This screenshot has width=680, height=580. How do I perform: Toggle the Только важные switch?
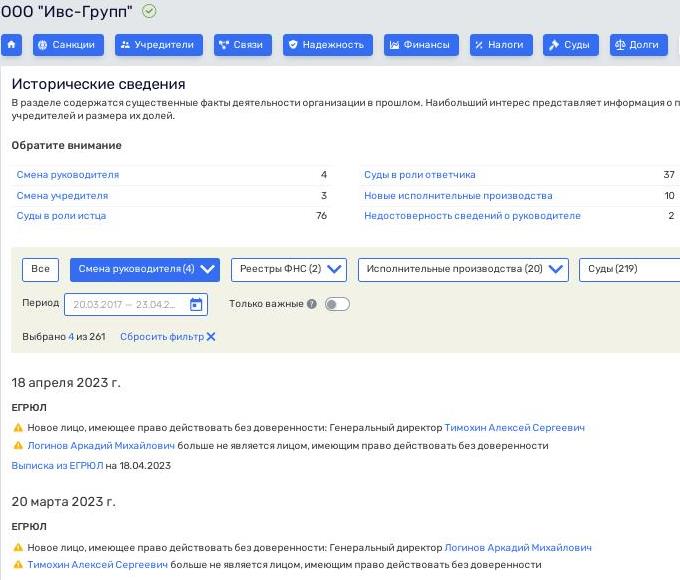click(337, 304)
